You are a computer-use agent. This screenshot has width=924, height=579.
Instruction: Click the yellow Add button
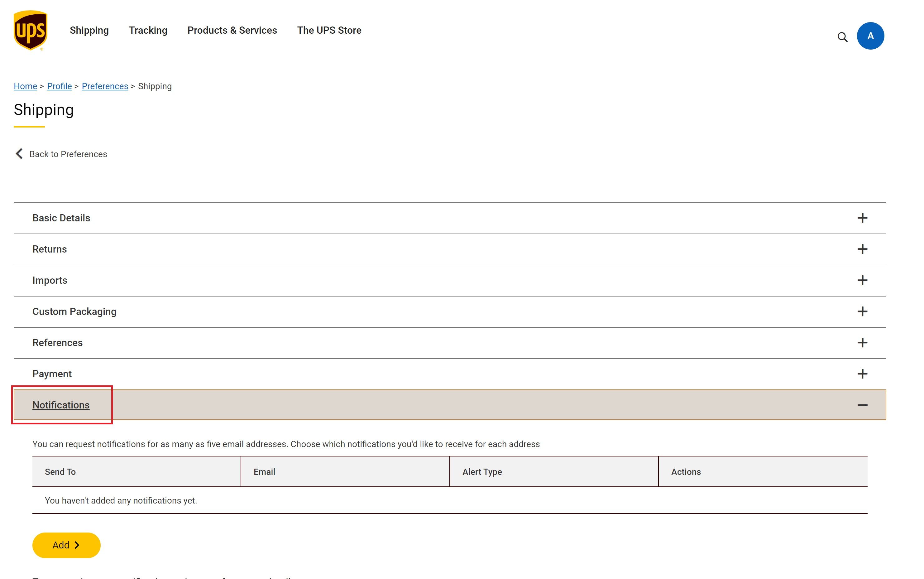(66, 545)
